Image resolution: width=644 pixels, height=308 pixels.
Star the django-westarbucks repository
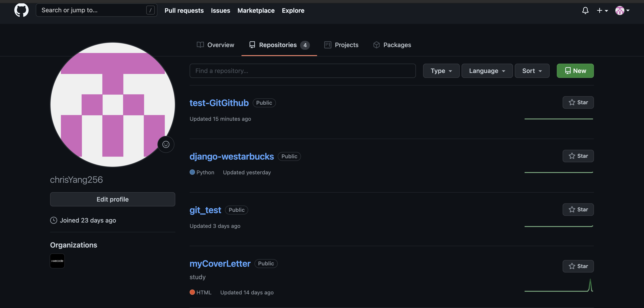point(578,156)
